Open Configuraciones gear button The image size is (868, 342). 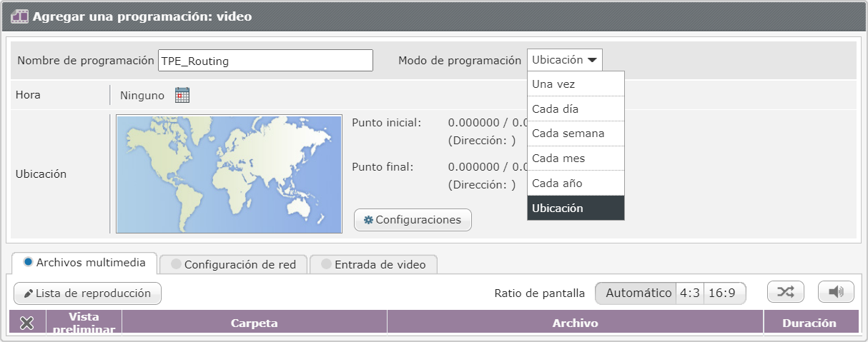[413, 220]
